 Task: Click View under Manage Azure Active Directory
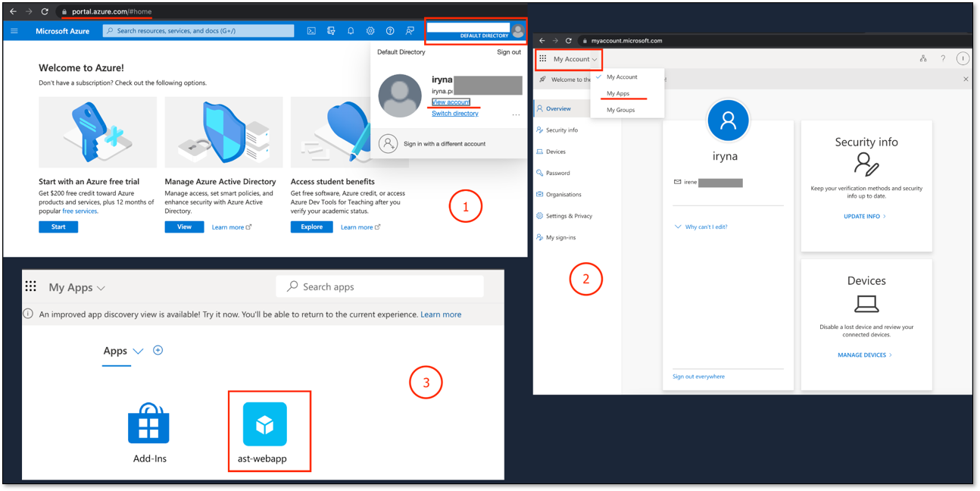[184, 227]
